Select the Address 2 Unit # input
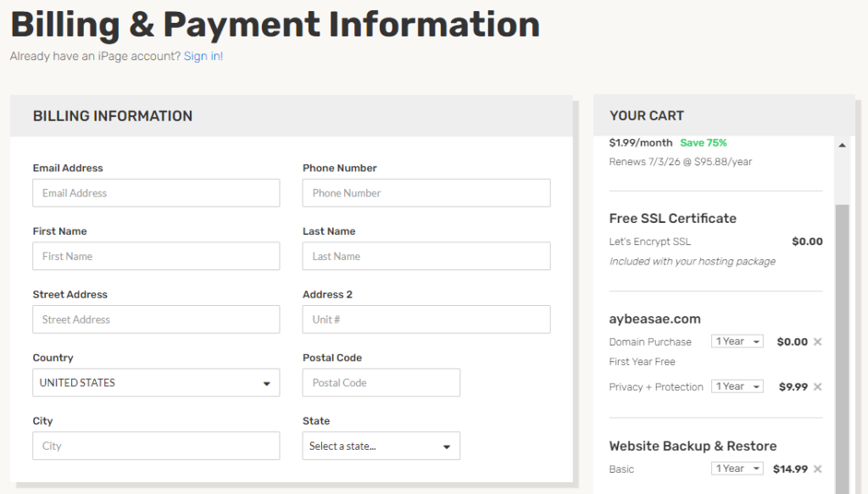The height and width of the screenshot is (494, 868). [x=426, y=319]
